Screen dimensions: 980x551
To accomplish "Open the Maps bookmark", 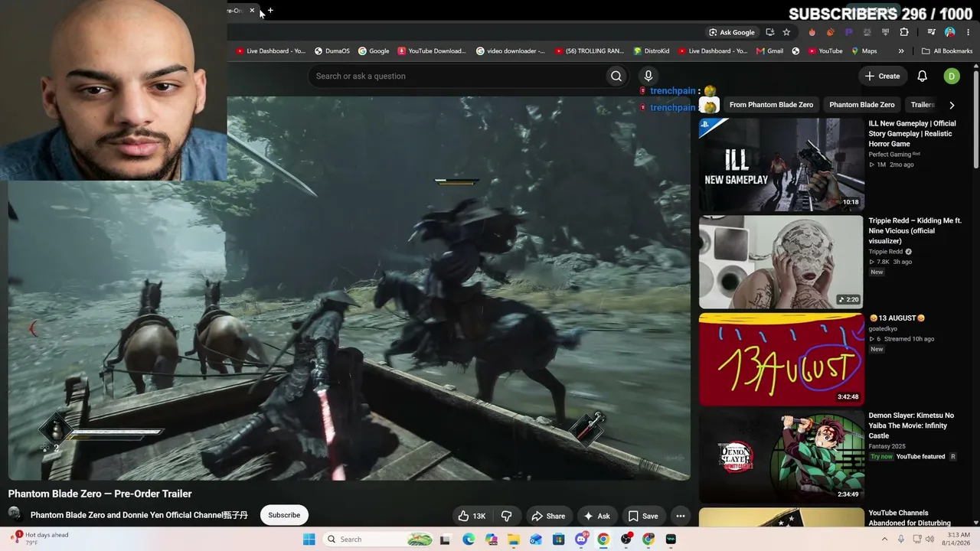I will (864, 51).
